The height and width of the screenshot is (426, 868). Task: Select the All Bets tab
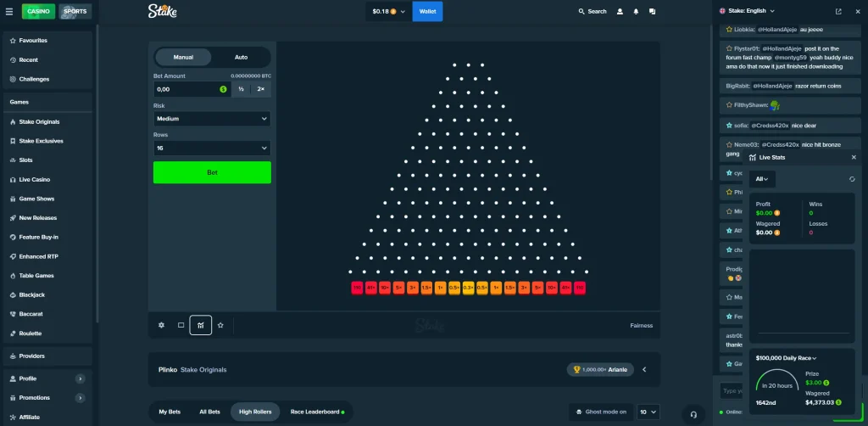209,412
